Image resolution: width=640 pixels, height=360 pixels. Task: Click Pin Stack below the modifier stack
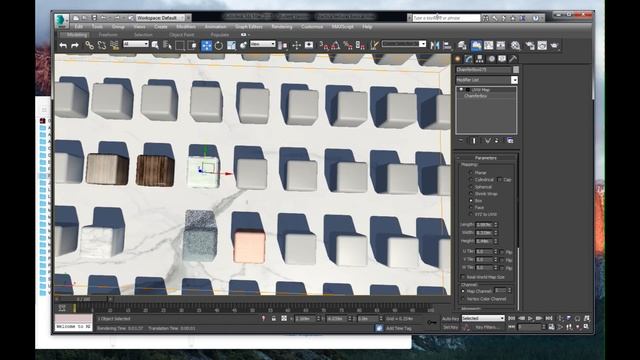point(461,141)
